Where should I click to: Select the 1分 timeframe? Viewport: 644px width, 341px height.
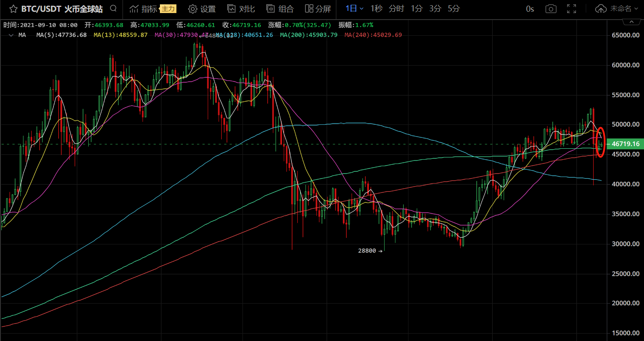(x=417, y=8)
